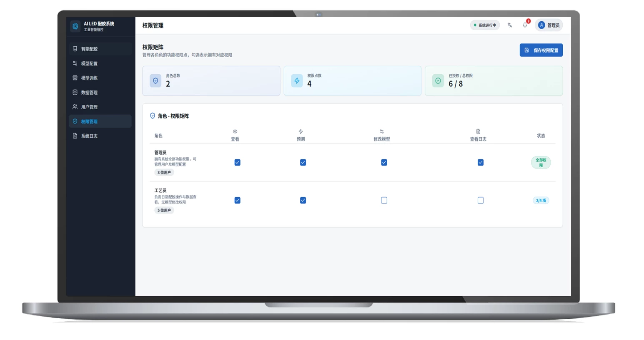Uncheck 查看 permission for 工艺员
This screenshot has height=340, width=644.
pyautogui.click(x=237, y=201)
